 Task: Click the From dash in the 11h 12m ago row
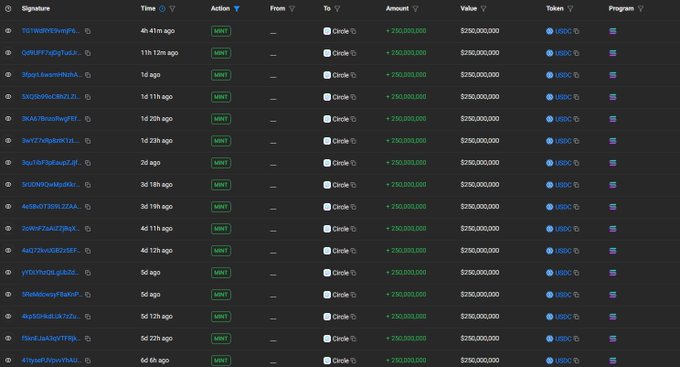[x=273, y=55]
